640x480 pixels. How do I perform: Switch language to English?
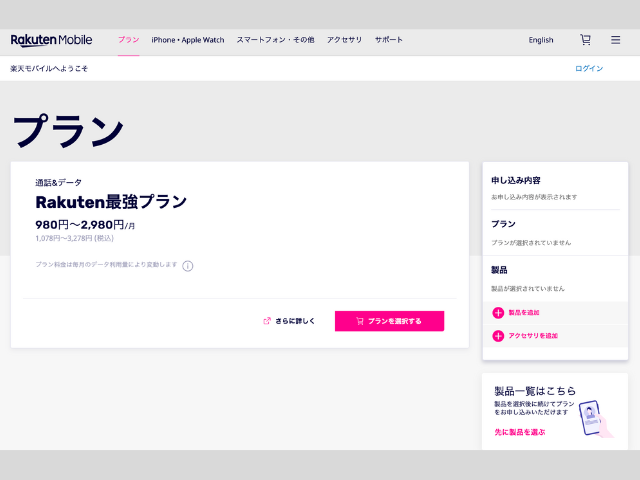(x=541, y=40)
